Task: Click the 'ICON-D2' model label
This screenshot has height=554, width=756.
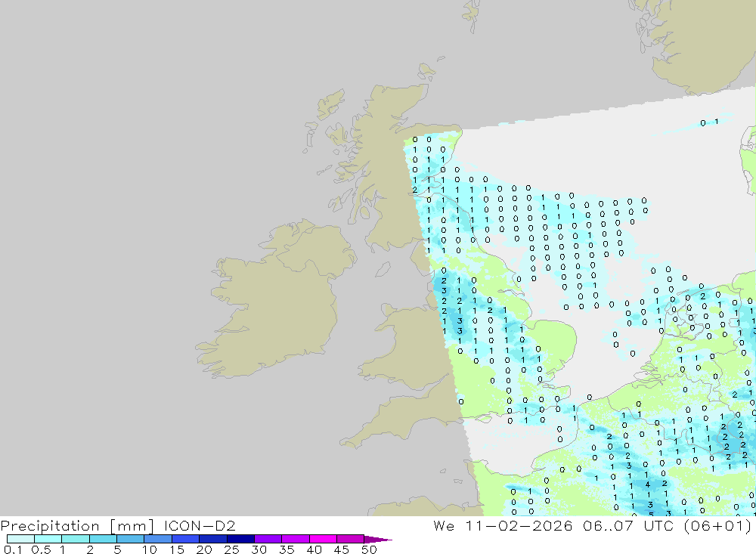Action: (x=200, y=525)
